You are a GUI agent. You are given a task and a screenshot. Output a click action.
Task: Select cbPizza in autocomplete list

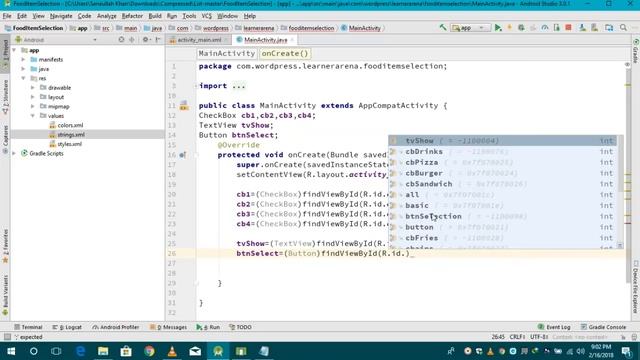coord(502,162)
